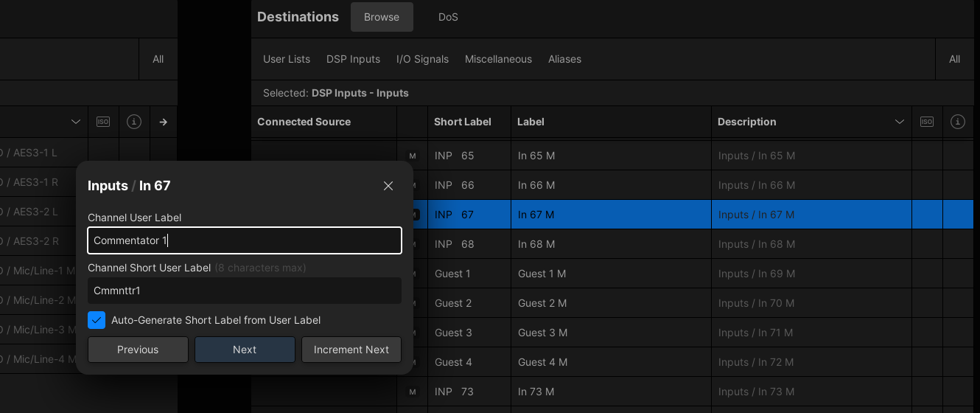Select the Aliases category

564,59
